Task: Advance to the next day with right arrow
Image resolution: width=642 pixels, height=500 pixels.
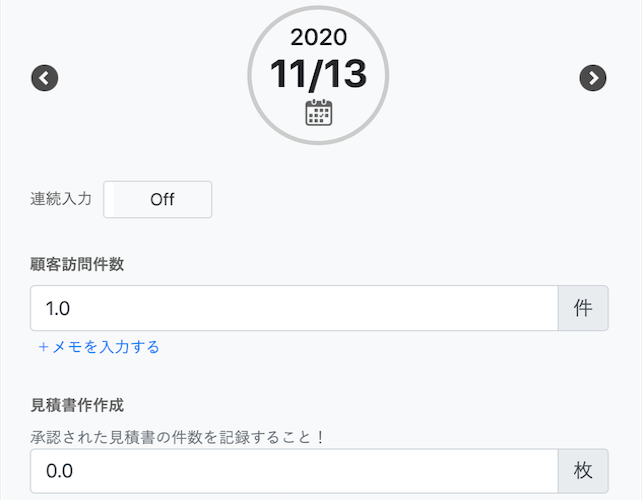Action: pos(592,78)
